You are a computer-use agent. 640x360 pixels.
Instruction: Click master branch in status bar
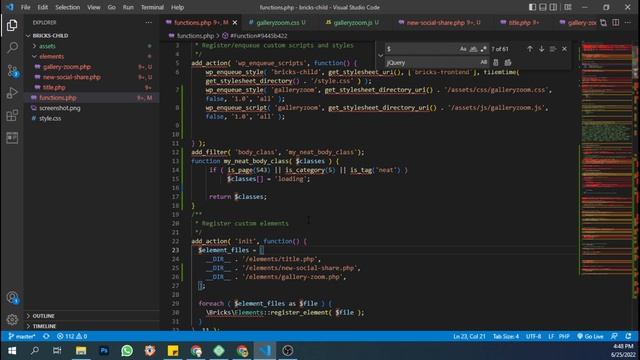click(x=22, y=336)
